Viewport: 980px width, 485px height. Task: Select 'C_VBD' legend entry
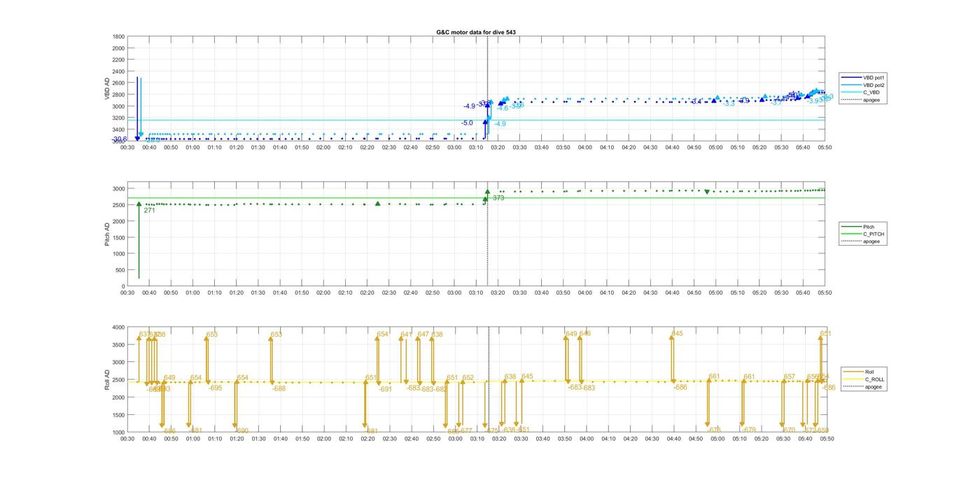pyautogui.click(x=871, y=92)
